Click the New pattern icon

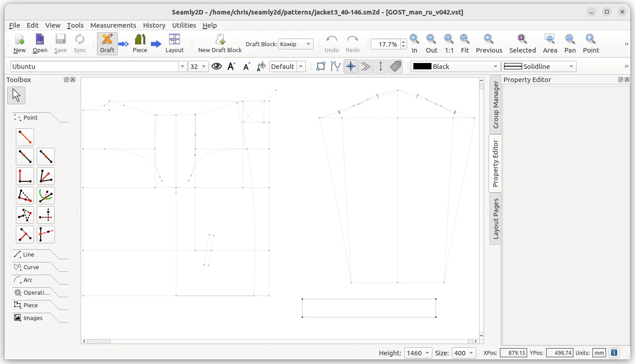[19, 44]
